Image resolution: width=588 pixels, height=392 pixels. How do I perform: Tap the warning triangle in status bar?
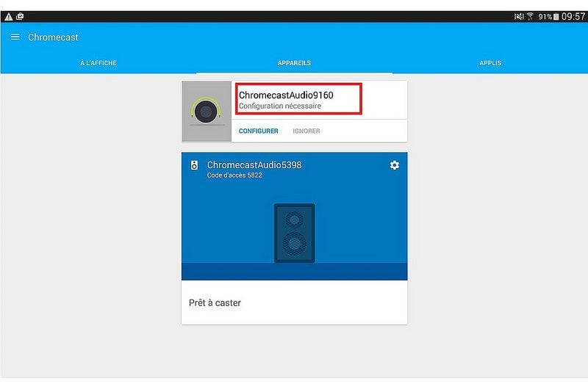(x=8, y=16)
